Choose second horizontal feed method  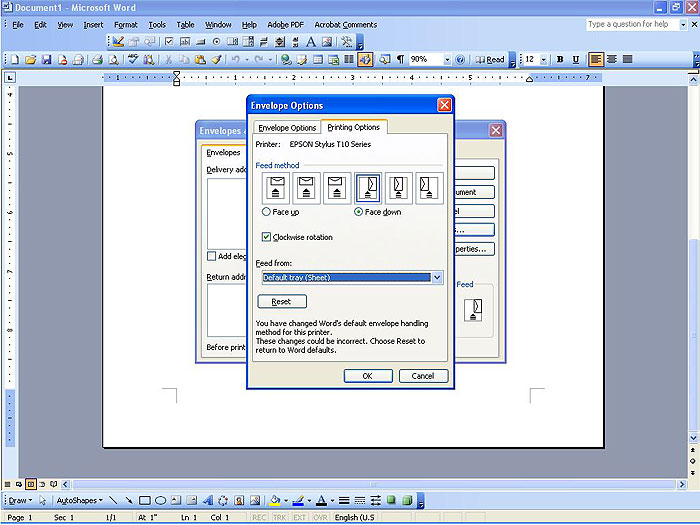click(307, 188)
